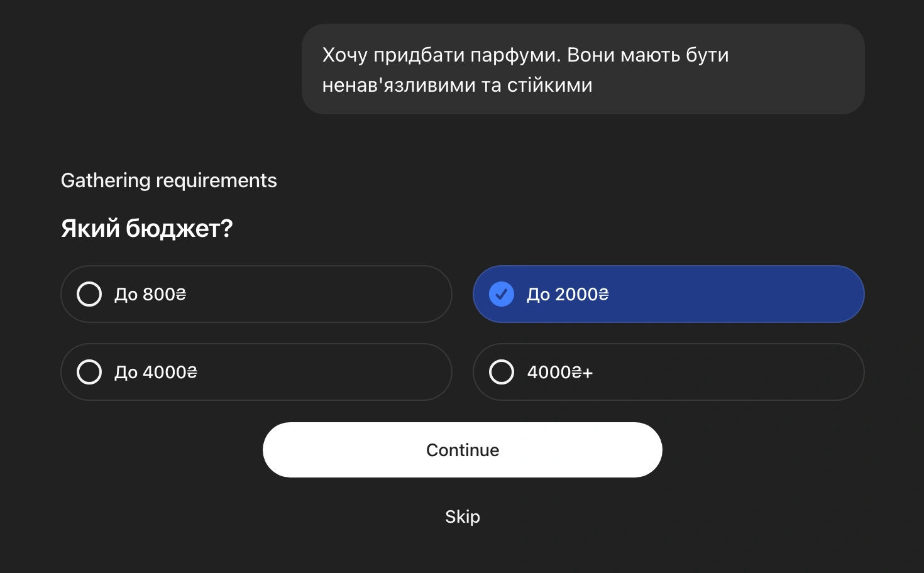Select the "До 4000₴" budget option
Viewport: 924px width, 573px height.
(256, 371)
